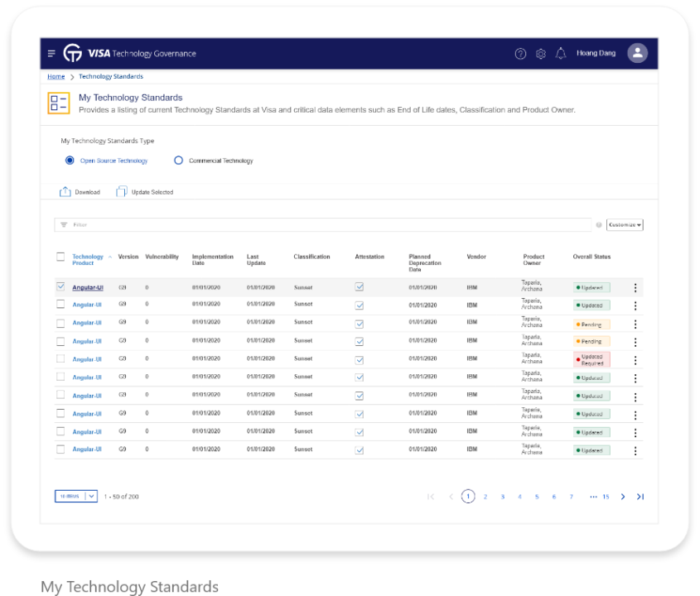Uncheck the first Angular-UI row checkbox

coord(60,286)
